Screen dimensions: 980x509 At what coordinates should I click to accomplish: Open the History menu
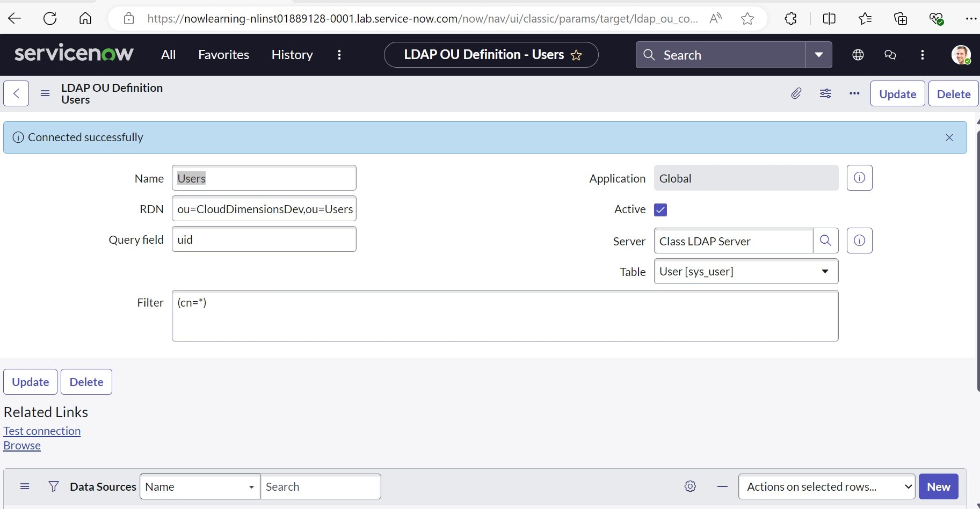tap(292, 54)
